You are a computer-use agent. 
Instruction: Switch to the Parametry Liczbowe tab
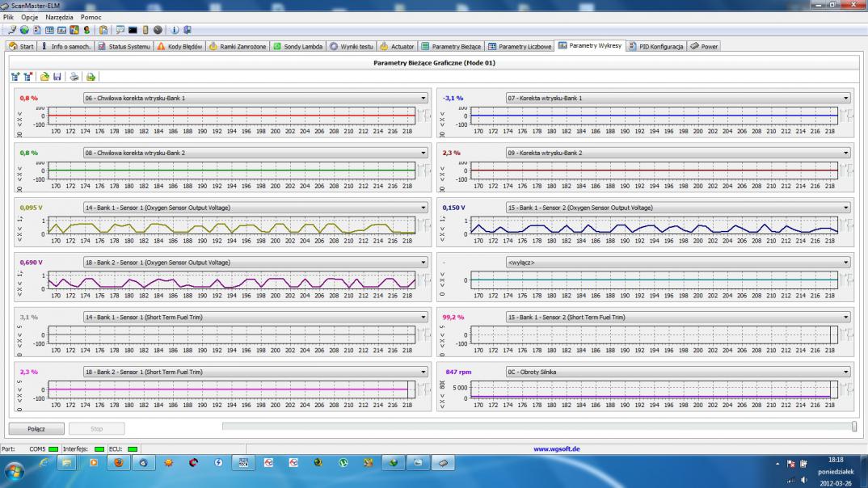pyautogui.click(x=520, y=47)
